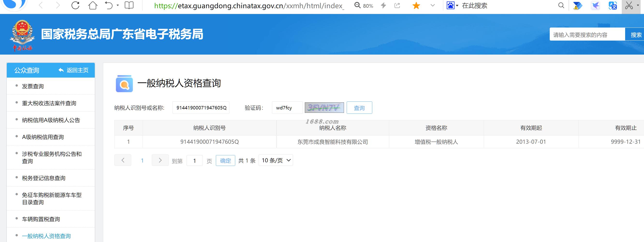Reload the page with refresh icon
Screen dimensions: 644x242
(75, 5)
